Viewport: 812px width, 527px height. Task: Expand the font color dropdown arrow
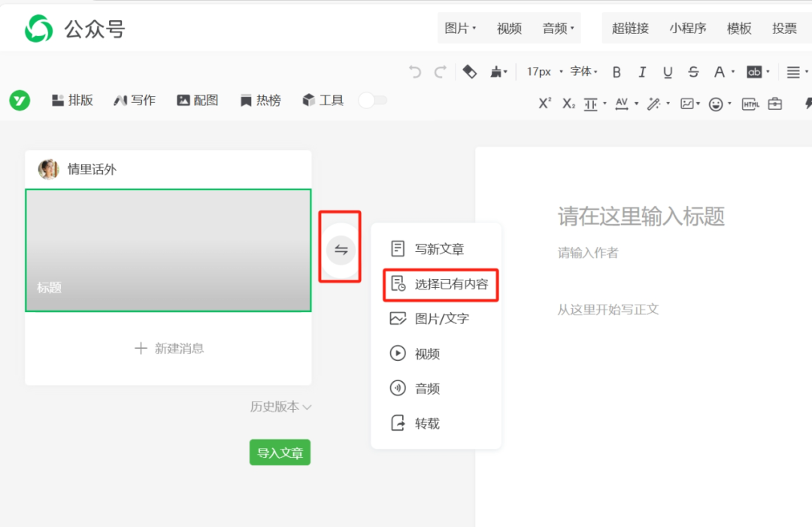[733, 71]
